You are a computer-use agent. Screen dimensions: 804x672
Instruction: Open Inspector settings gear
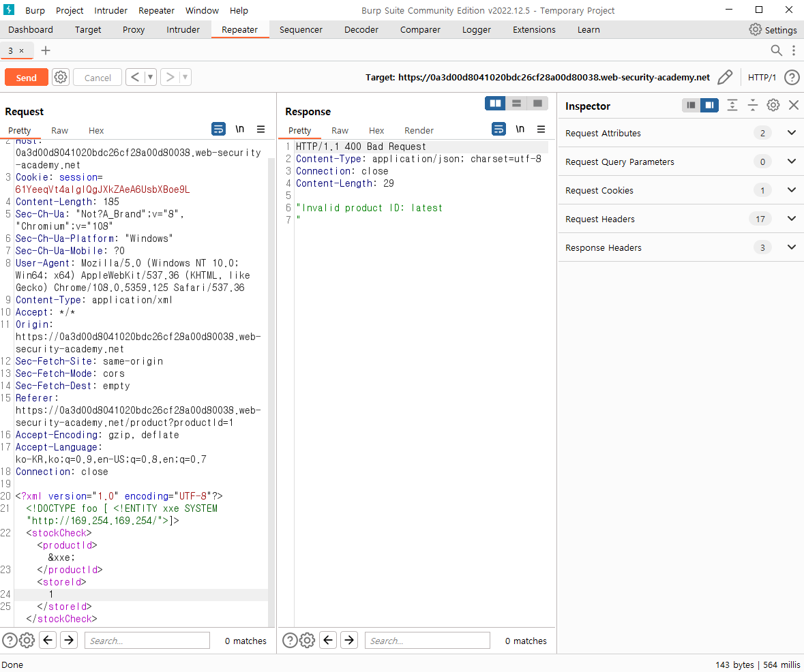773,105
